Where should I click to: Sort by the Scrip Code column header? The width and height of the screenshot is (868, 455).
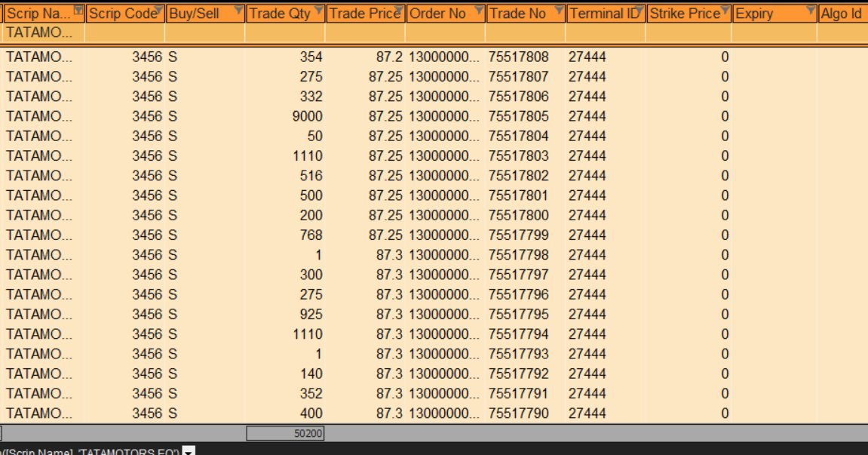(x=125, y=14)
